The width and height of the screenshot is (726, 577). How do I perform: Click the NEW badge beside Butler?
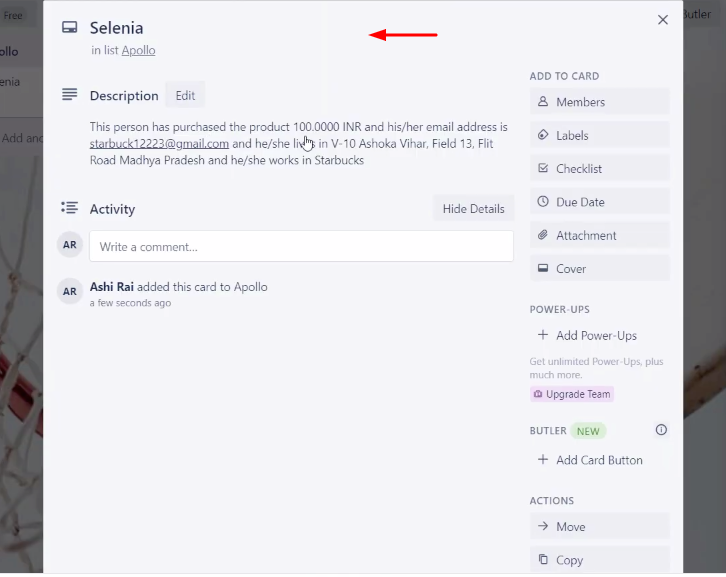pyautogui.click(x=588, y=431)
